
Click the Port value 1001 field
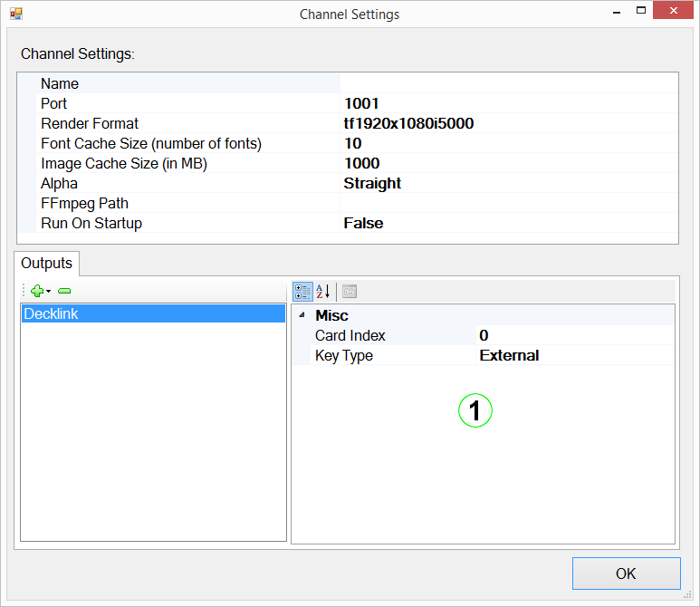[x=507, y=103]
